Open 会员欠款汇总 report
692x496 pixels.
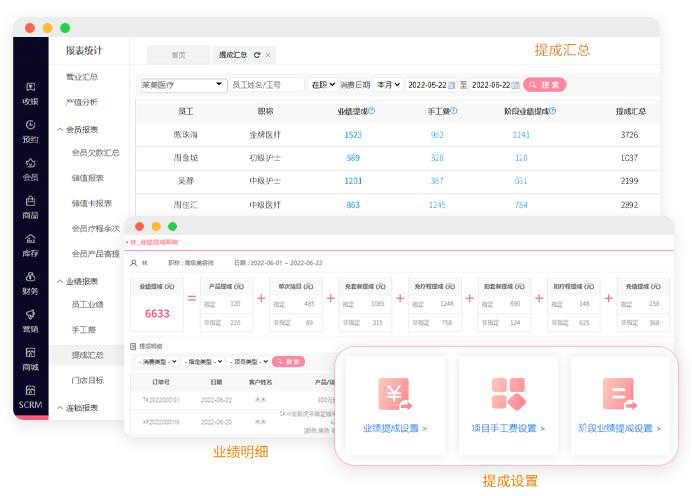pyautogui.click(x=96, y=153)
